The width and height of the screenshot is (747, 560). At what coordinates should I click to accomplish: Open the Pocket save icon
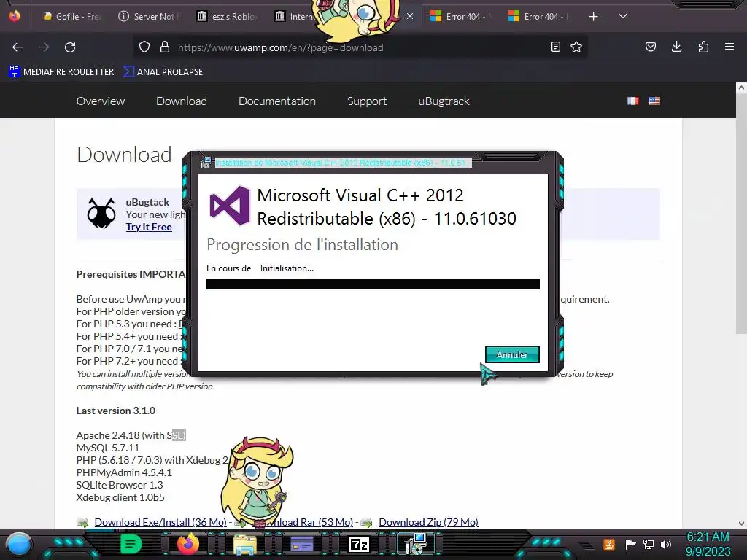(x=651, y=47)
